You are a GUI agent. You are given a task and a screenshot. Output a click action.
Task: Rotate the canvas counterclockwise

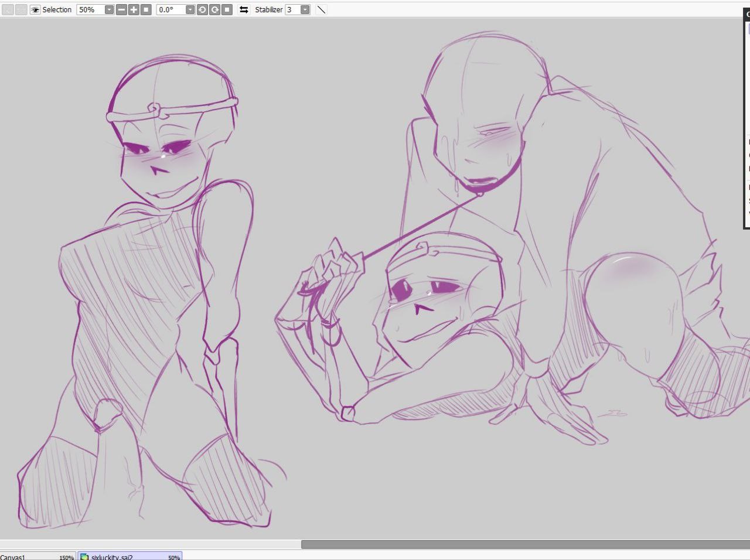[202, 10]
